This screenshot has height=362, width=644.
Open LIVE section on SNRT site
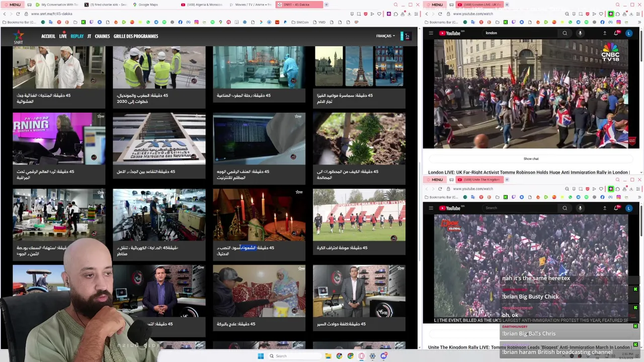tap(63, 36)
